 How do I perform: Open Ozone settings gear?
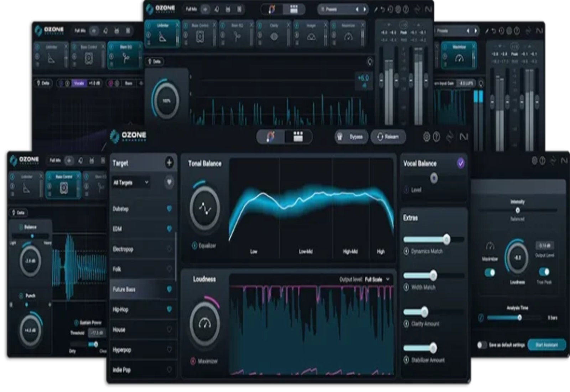[427, 136]
